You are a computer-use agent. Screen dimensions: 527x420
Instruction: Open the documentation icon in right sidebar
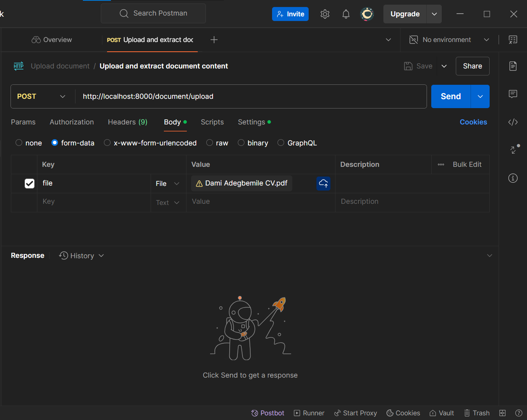(513, 66)
